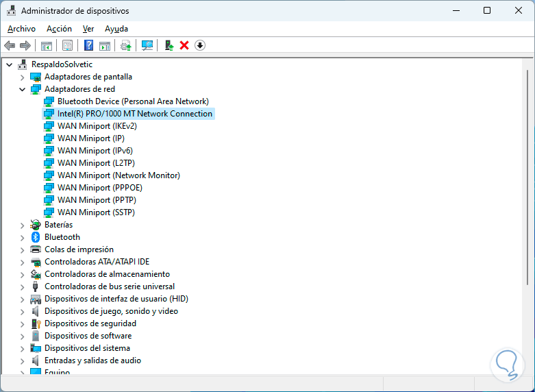Click the Dispositivos de software icon

(36, 336)
